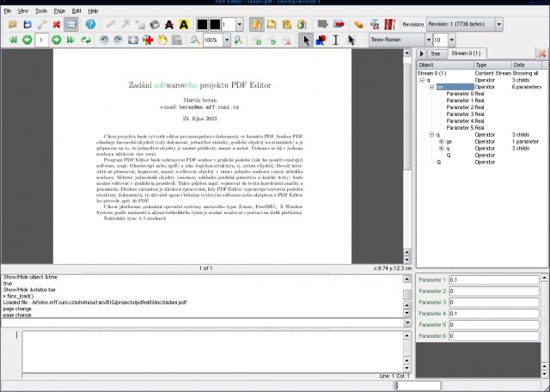Screen dimensions: 550x392
Task: Select the arrow drawing tool
Action: coord(125,25)
